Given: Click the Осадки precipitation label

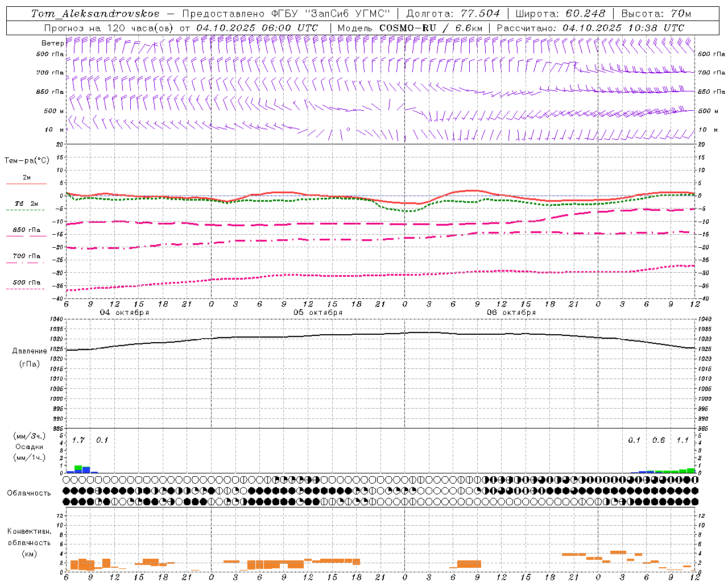Looking at the screenshot, I should click(x=30, y=447).
